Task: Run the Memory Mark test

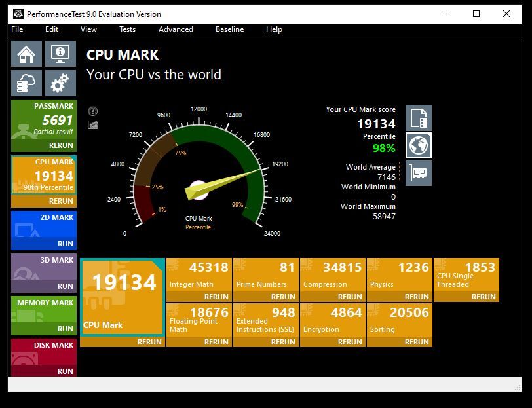Action: (x=44, y=329)
